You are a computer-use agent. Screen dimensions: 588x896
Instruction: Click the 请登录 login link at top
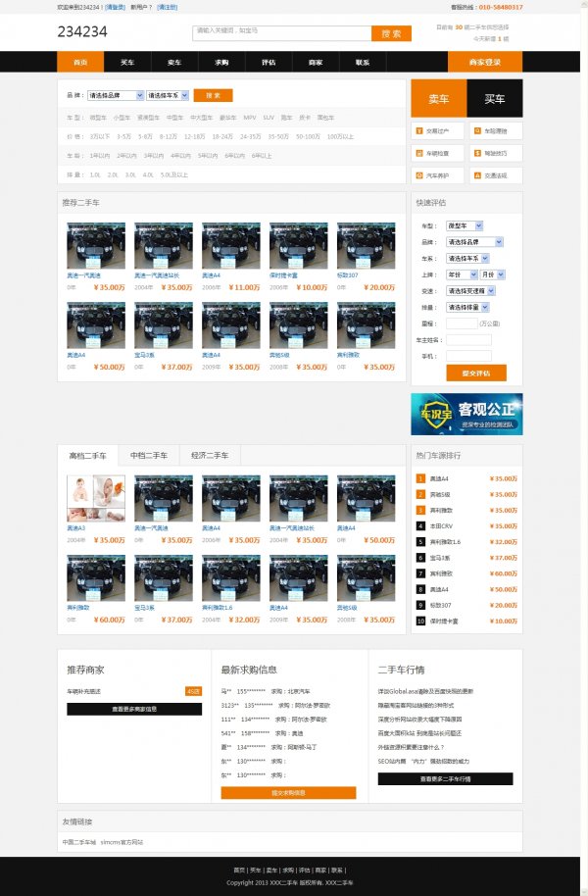[x=115, y=8]
